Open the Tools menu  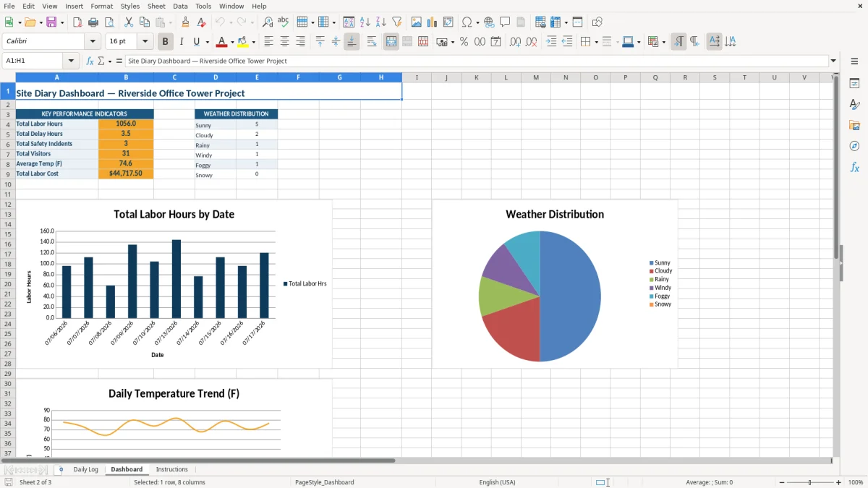point(203,6)
